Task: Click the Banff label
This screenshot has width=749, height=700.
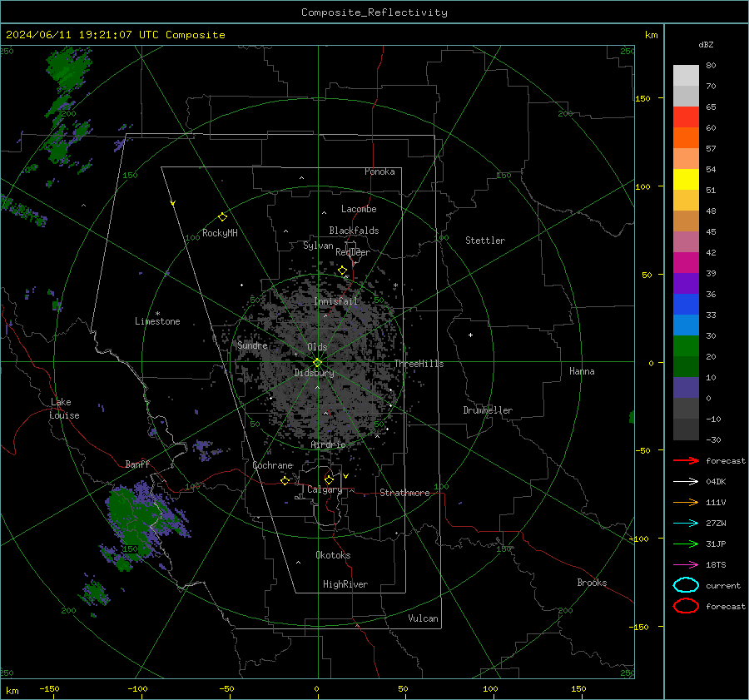Action: [137, 464]
